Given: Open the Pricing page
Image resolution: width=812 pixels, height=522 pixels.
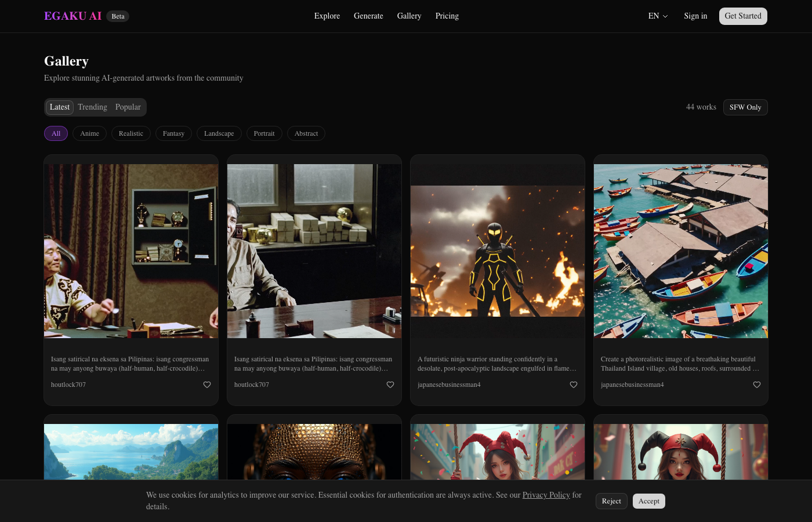Looking at the screenshot, I should 447,16.
